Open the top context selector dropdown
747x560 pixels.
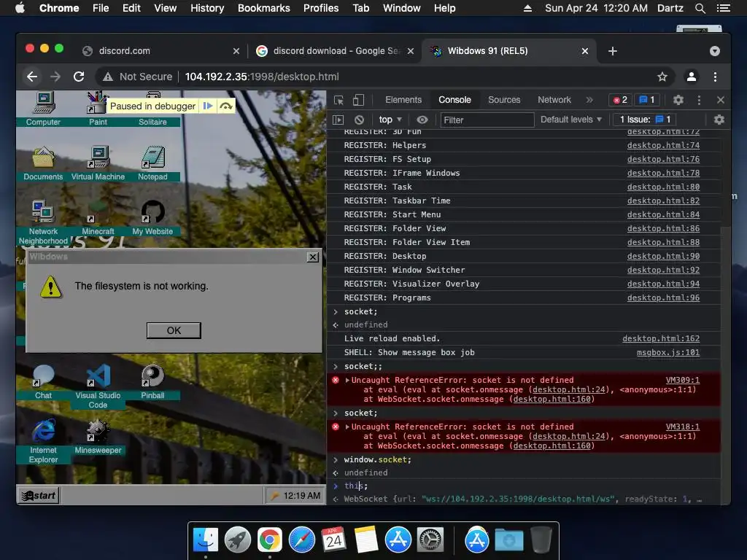pyautogui.click(x=390, y=120)
